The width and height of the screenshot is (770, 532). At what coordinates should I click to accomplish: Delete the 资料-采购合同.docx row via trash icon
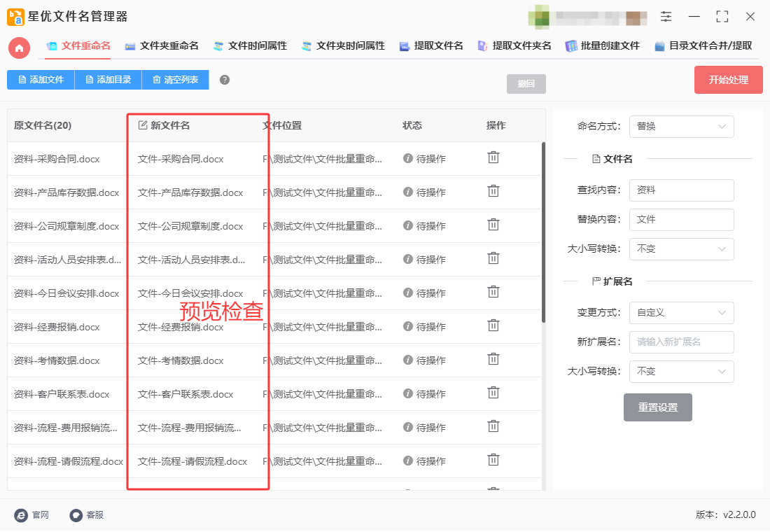(x=493, y=157)
